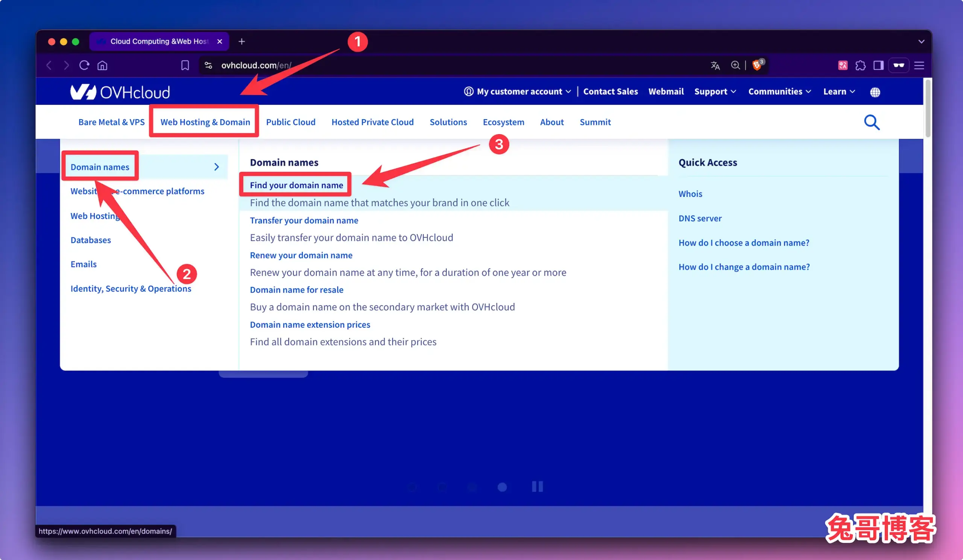This screenshot has width=963, height=560.
Task: Open Brave Shields icon
Action: click(x=757, y=65)
